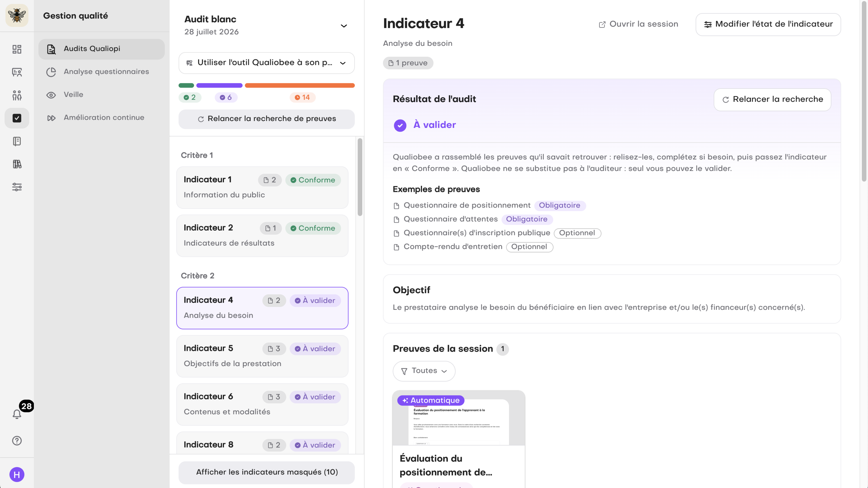Image resolution: width=868 pixels, height=488 pixels.
Task: Select the Indicateur 6 card
Action: (262, 405)
